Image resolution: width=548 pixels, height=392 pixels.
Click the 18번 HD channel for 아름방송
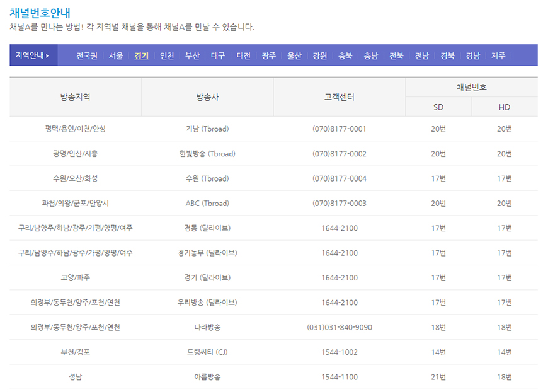click(505, 377)
